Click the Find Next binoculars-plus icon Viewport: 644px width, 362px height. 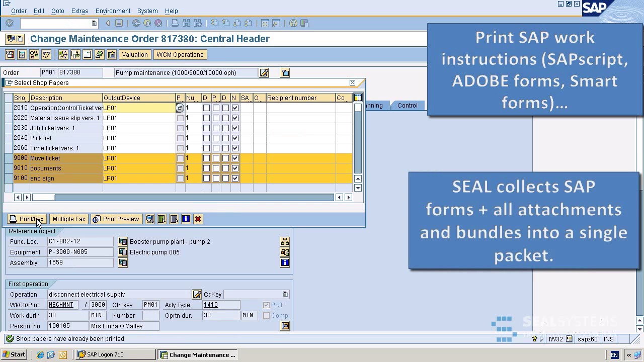tap(197, 23)
